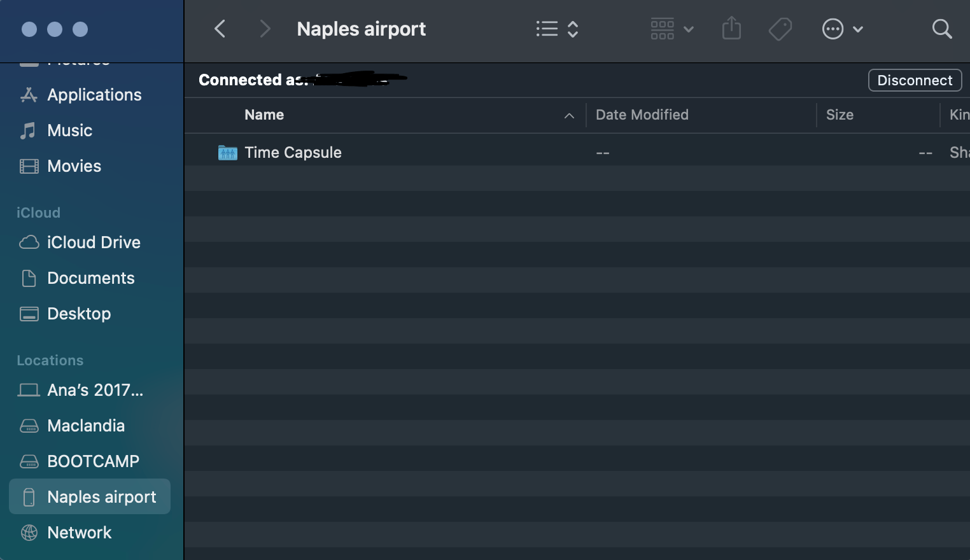Open the Maclandia disk location

86,426
